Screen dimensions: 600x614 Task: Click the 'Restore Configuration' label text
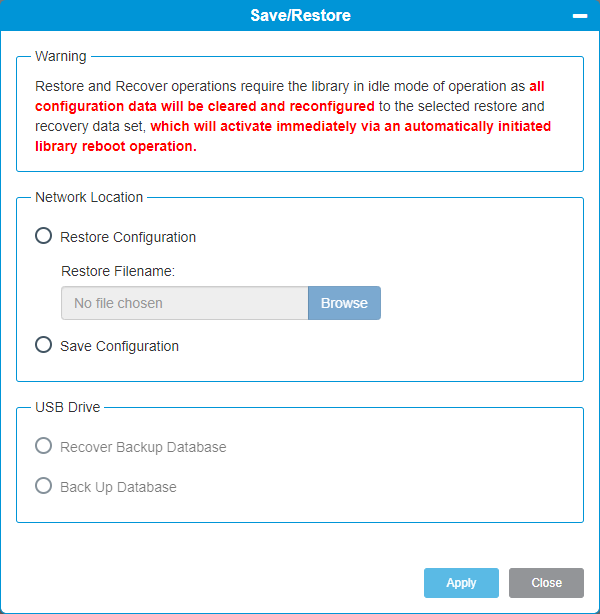pyautogui.click(x=128, y=237)
